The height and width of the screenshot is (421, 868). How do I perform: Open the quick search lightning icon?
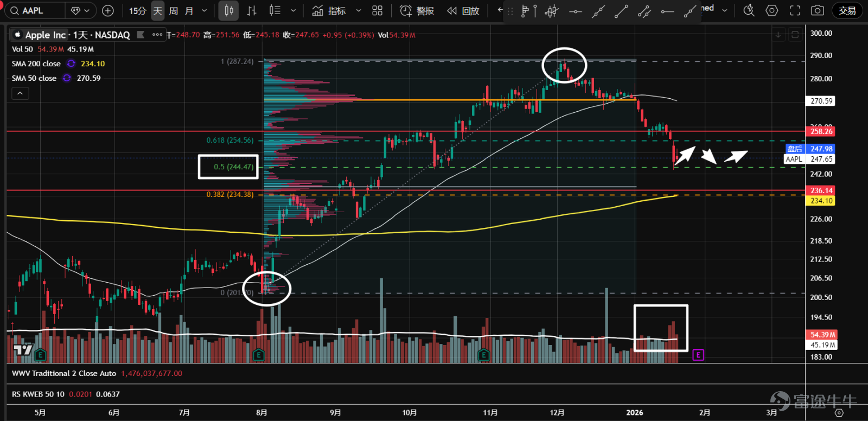click(749, 10)
